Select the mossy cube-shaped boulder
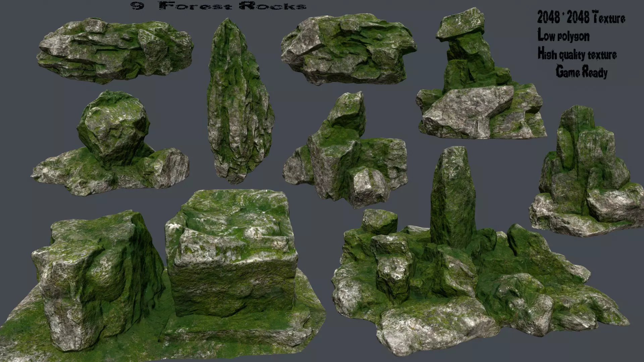Image resolution: width=644 pixels, height=362 pixels. 231,253
